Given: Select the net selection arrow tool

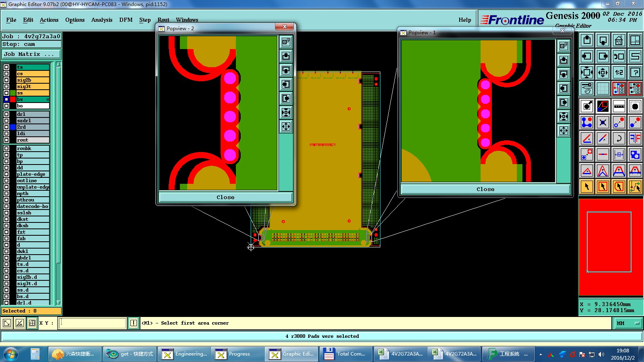Looking at the screenshot, I should point(635,187).
